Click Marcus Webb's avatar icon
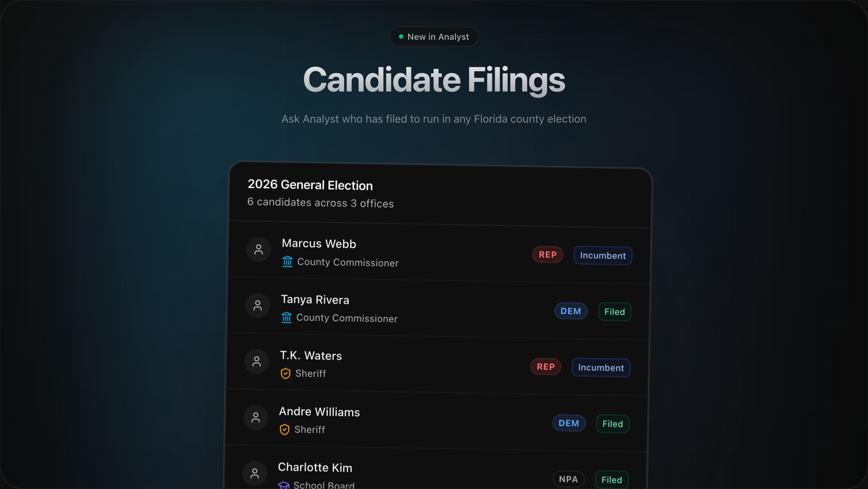868x489 pixels. pos(258,250)
